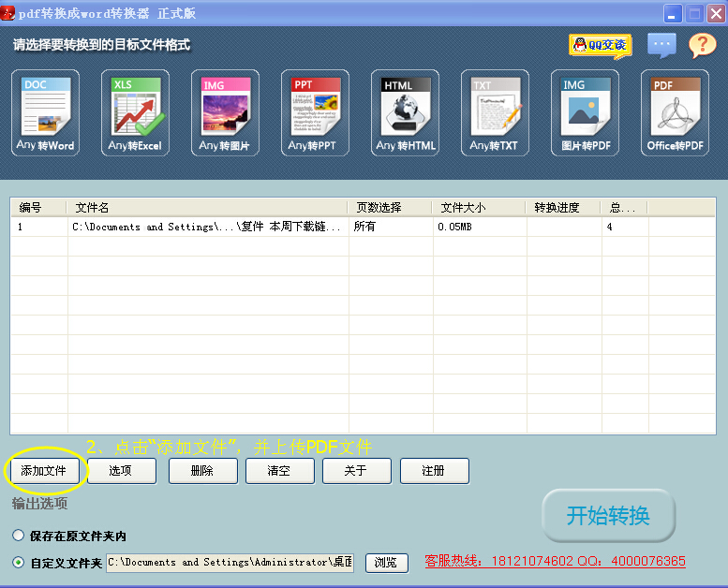This screenshot has width=728, height=588.
Task: Click the 文件大小 column header
Action: click(479, 208)
